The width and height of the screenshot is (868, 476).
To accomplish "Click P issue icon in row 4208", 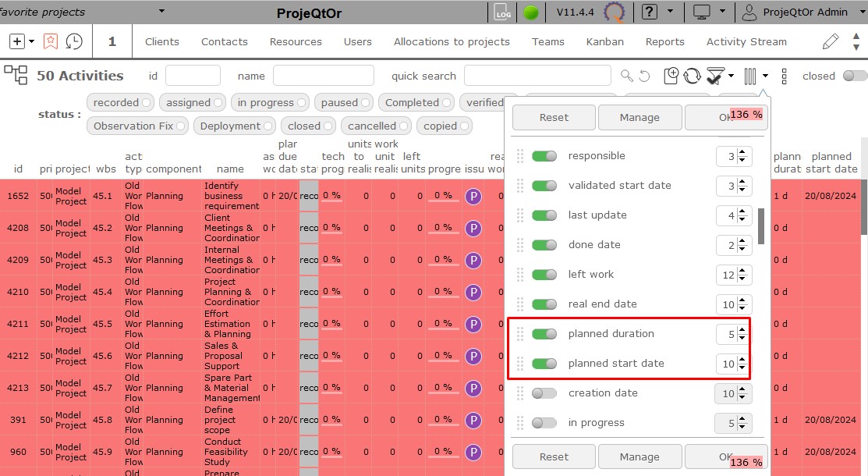I will 473,229.
